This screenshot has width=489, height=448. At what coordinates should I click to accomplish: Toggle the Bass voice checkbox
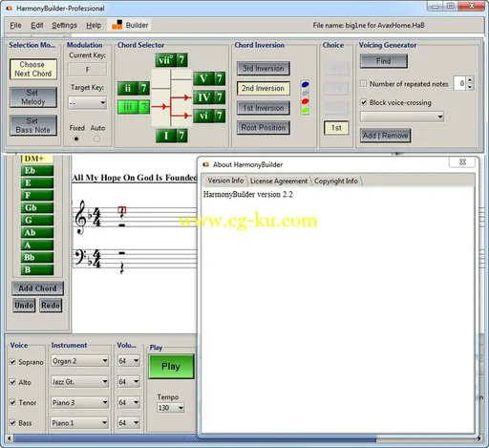12,423
